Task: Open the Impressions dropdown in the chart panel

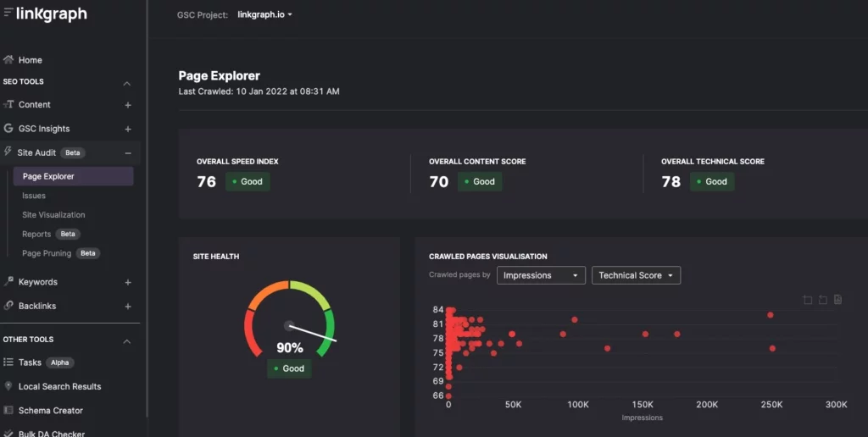Action: (x=541, y=275)
